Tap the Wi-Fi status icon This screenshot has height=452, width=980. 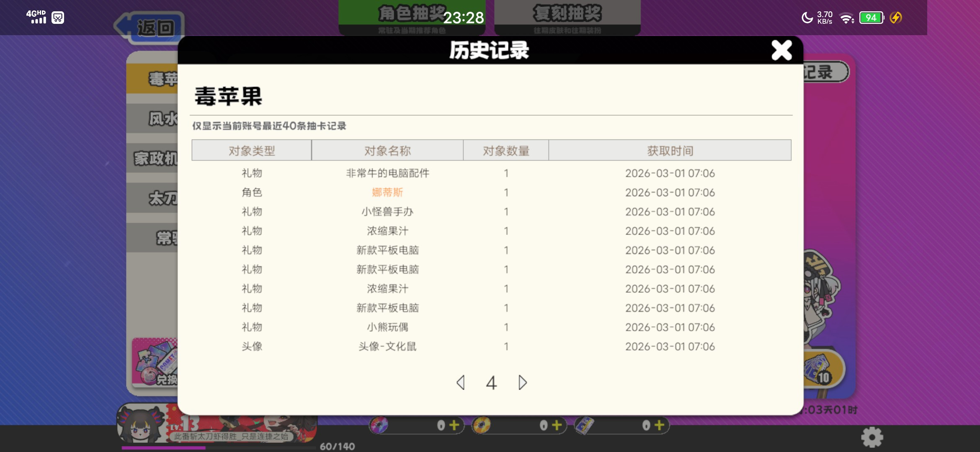coord(847,18)
